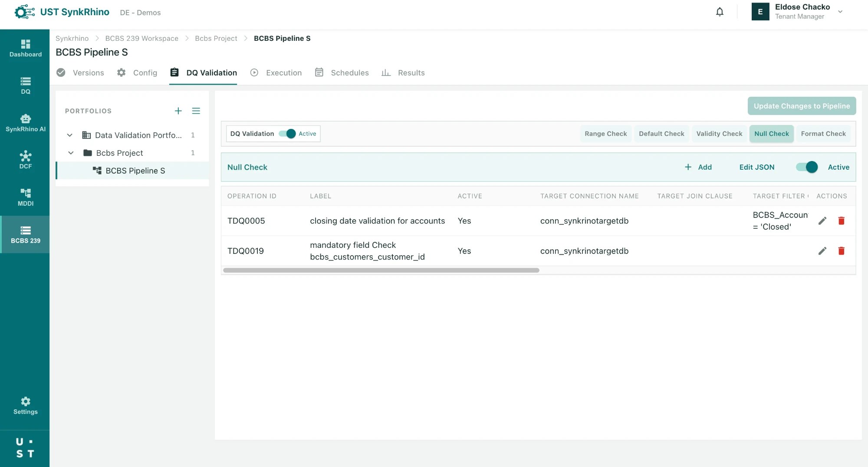Open the portfolios list menu icon
868x467 pixels.
(196, 111)
